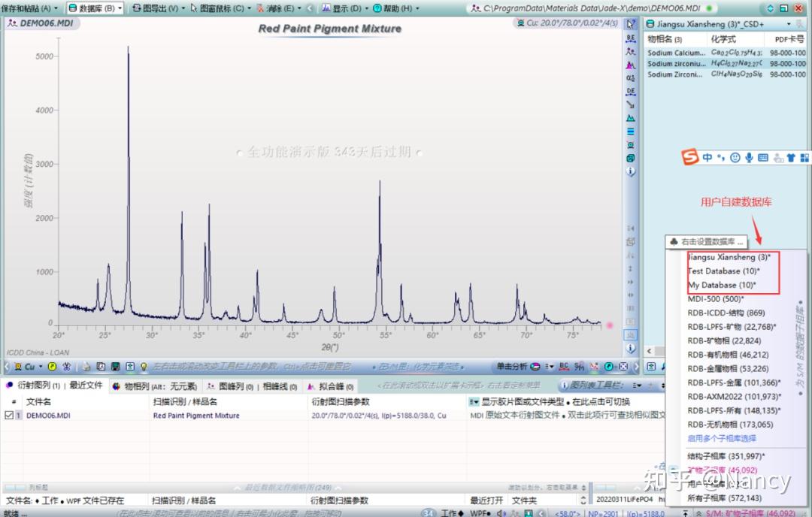This screenshot has width=812, height=517.
Task: Click the pink dot beside the diffraction pattern
Action: point(610,325)
